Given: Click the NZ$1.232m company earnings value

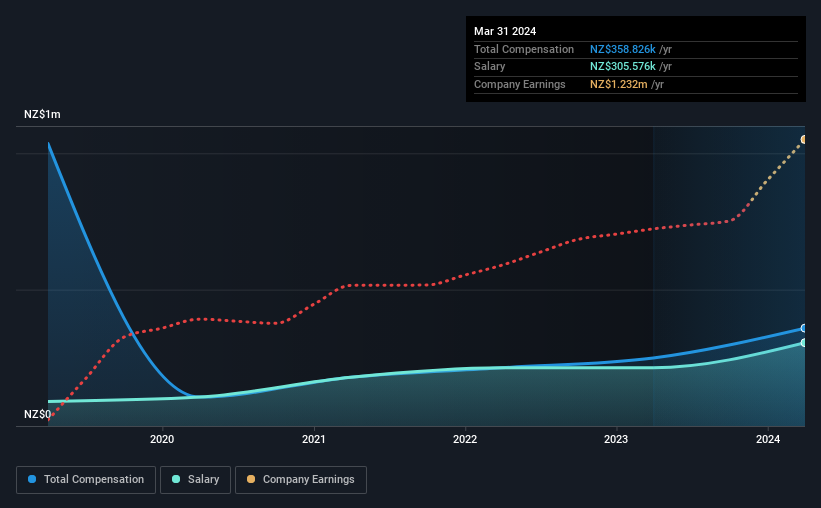Looking at the screenshot, I should point(618,84).
